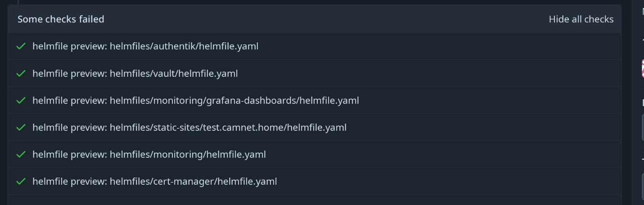Click the green checkmark beside cert-manager helmfile
This screenshot has width=644, height=205.
[x=21, y=181]
